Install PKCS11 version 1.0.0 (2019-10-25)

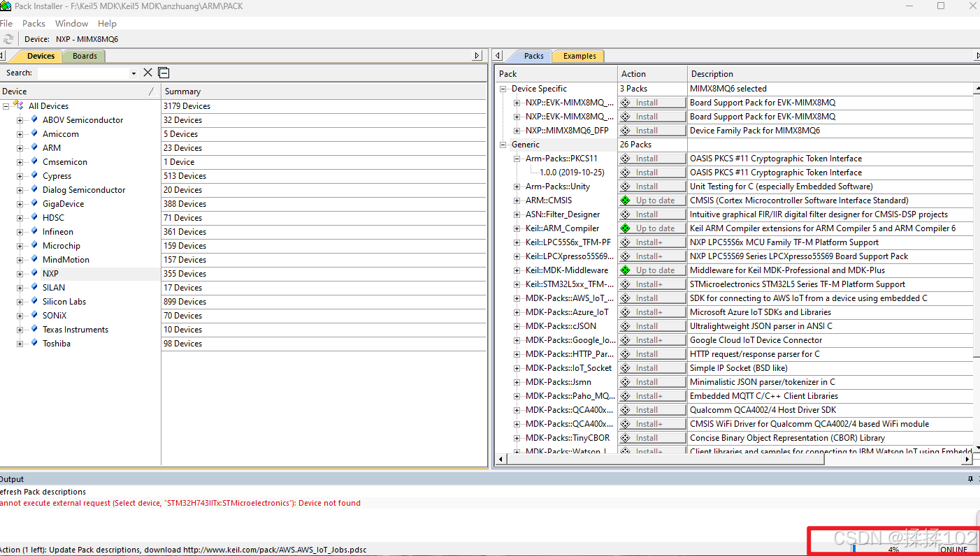(651, 173)
